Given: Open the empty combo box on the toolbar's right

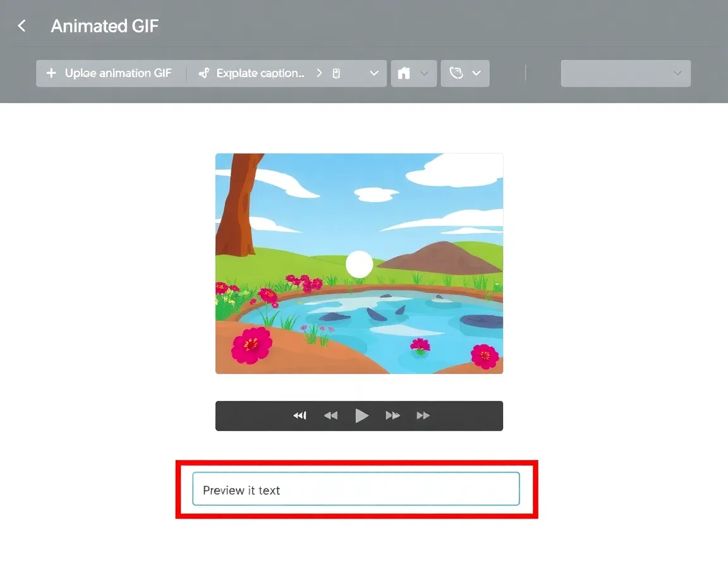Looking at the screenshot, I should (x=625, y=73).
